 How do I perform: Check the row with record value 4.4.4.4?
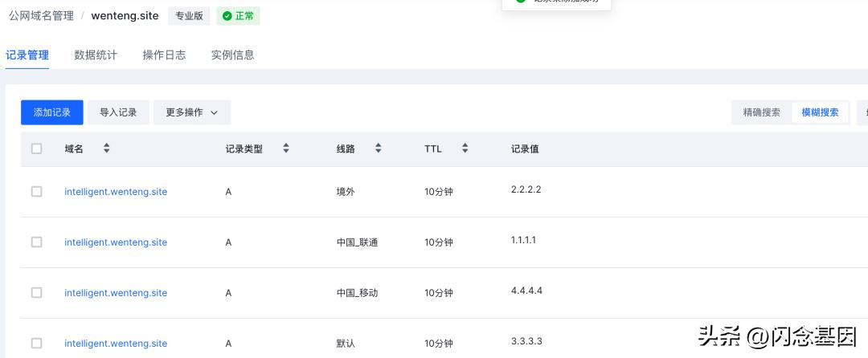point(36,293)
